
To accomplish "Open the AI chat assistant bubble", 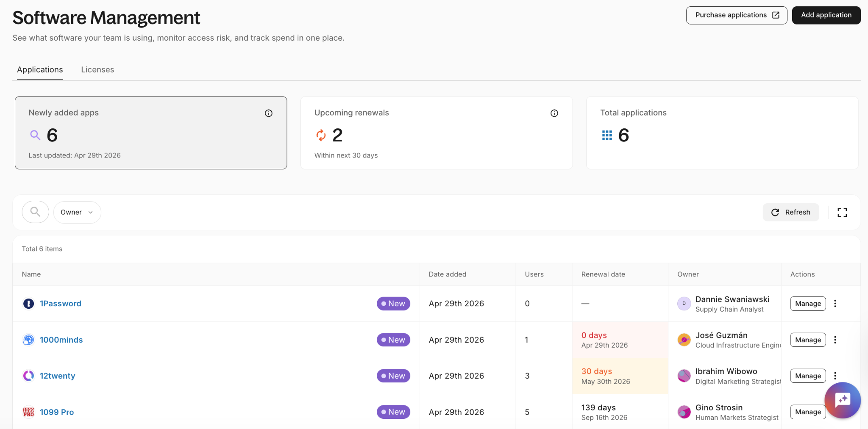I will (842, 400).
